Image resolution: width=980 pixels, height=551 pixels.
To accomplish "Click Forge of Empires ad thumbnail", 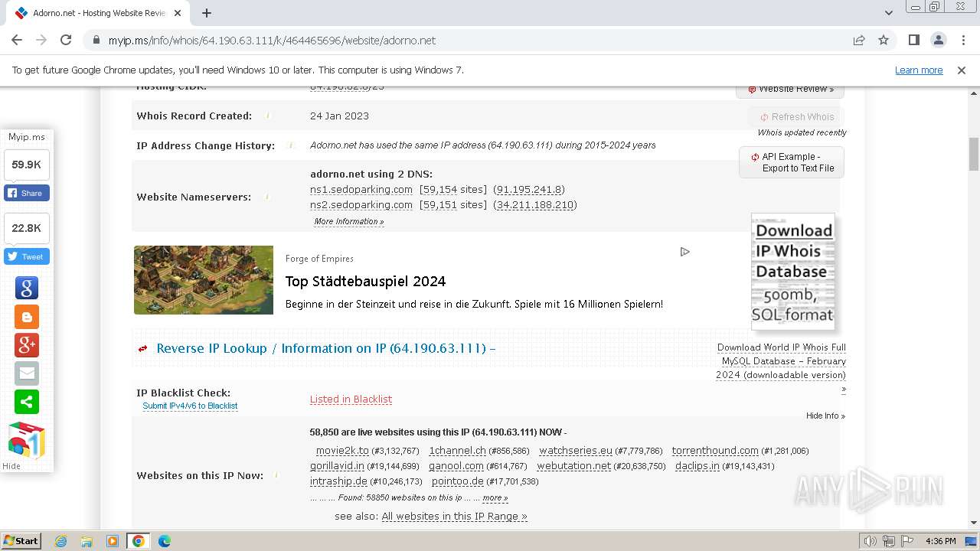I will coord(204,280).
